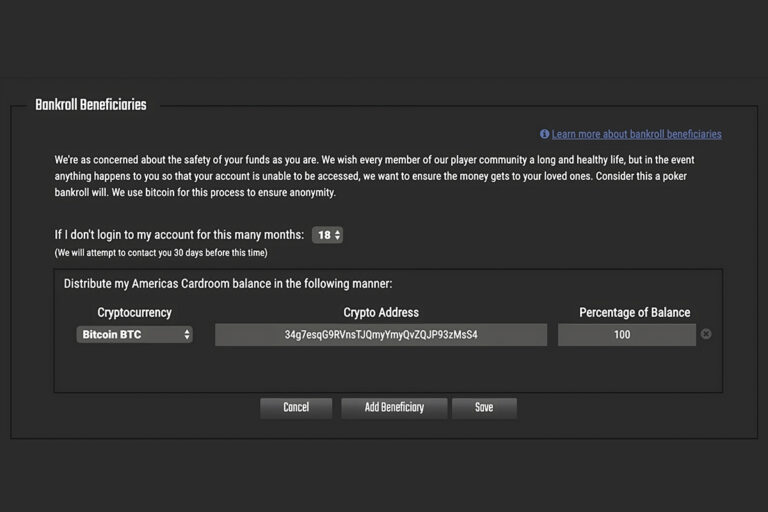Cancel the beneficiary changes
The image size is (768, 512).
coord(296,408)
